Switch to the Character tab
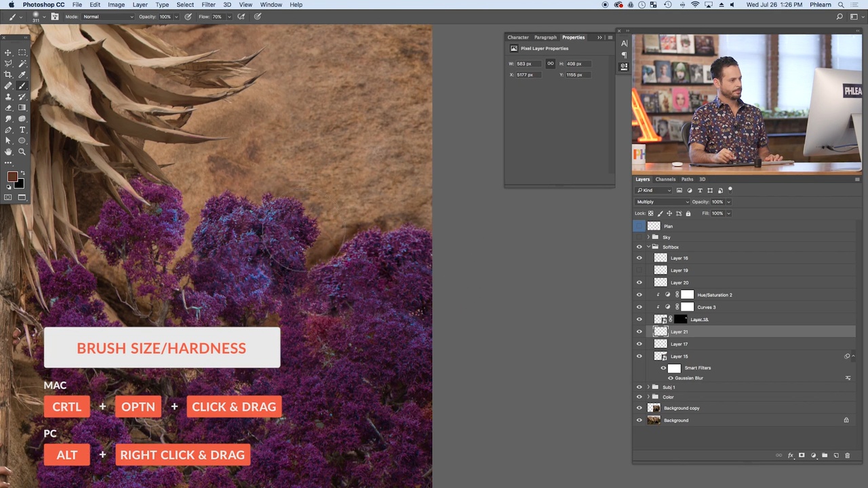Viewport: 868px width, 488px height. tap(517, 37)
